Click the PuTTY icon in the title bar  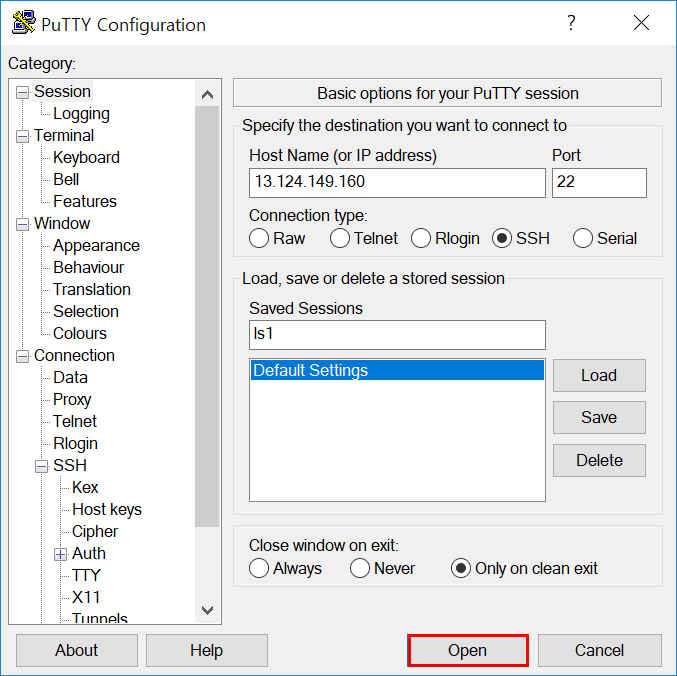click(23, 23)
